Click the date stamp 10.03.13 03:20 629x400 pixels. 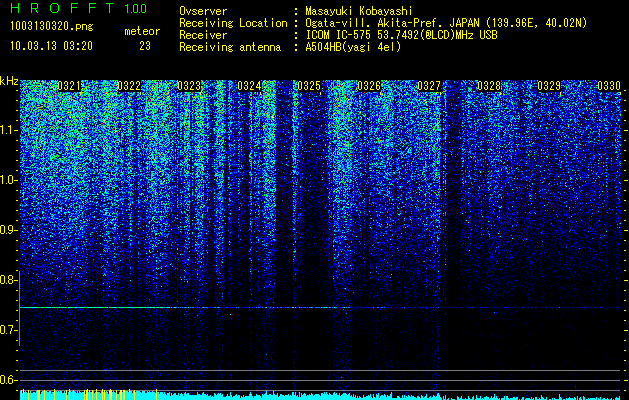pyautogui.click(x=51, y=46)
